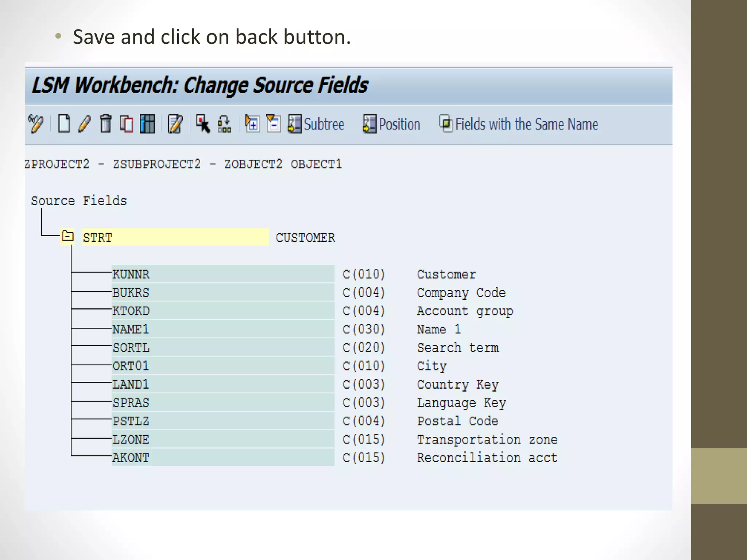This screenshot has width=747, height=560.
Task: Click the Collapse subtree minus icon
Action: coord(274,124)
